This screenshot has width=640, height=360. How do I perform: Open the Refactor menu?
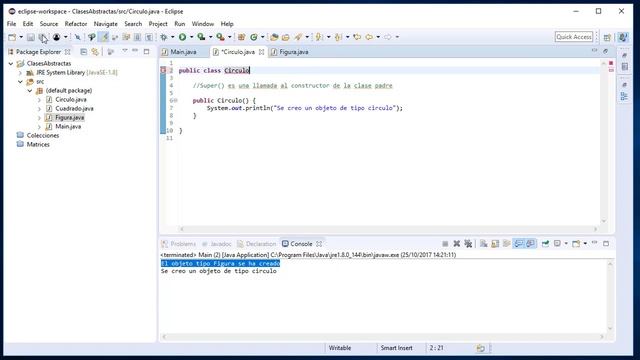[76, 24]
